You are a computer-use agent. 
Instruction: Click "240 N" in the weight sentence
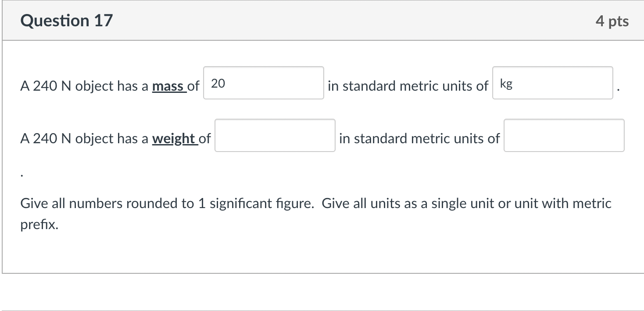(52, 139)
